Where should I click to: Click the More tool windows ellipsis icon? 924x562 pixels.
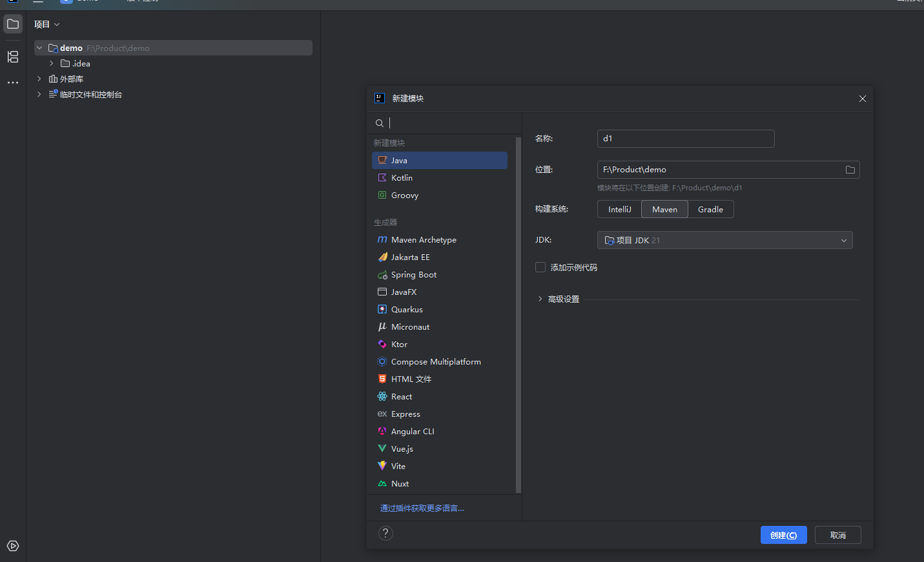point(13,83)
